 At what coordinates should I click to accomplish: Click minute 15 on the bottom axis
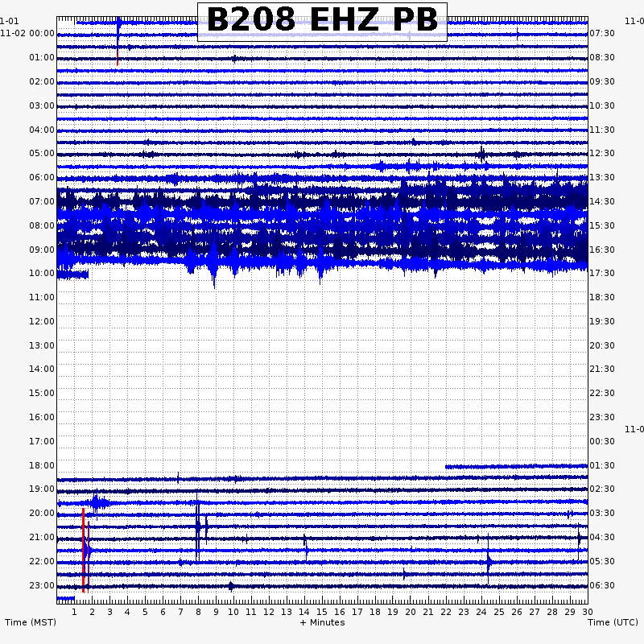(322, 612)
